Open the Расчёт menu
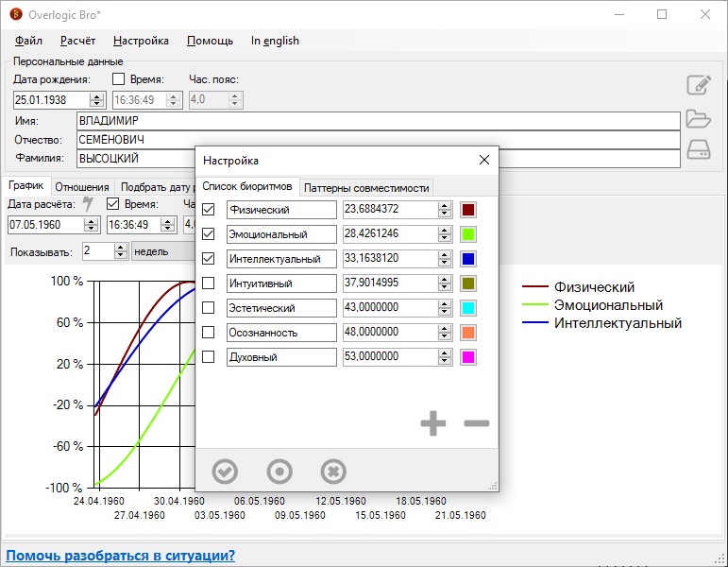728x567 pixels. [x=77, y=41]
